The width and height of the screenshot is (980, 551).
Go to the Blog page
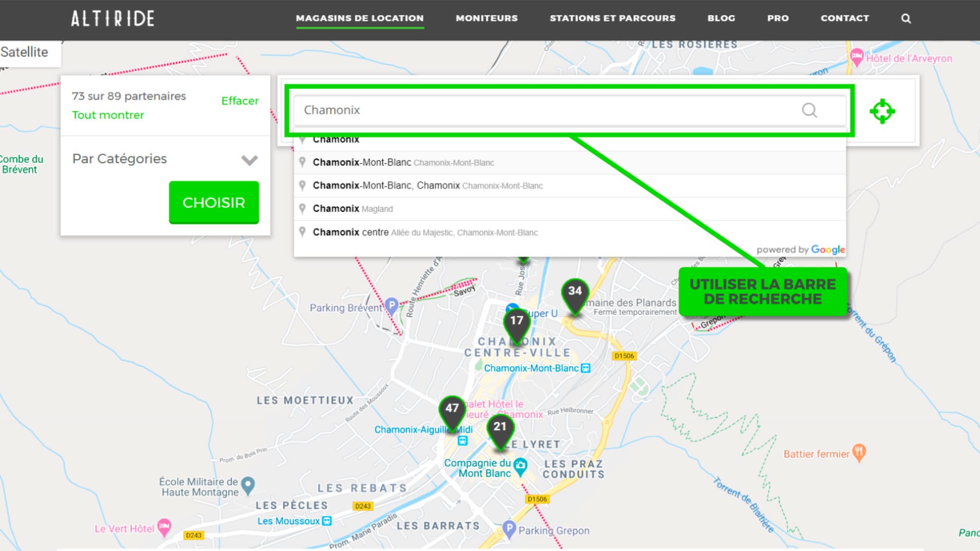coord(721,18)
